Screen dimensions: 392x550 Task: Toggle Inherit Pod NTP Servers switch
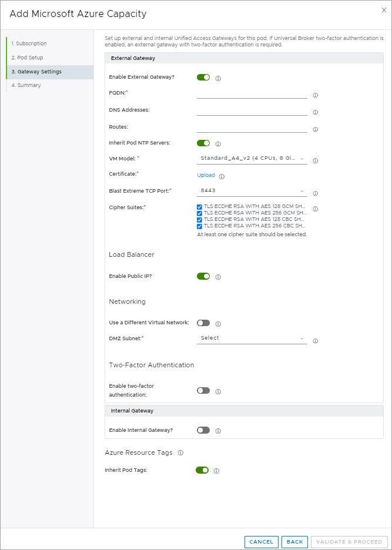coord(203,143)
